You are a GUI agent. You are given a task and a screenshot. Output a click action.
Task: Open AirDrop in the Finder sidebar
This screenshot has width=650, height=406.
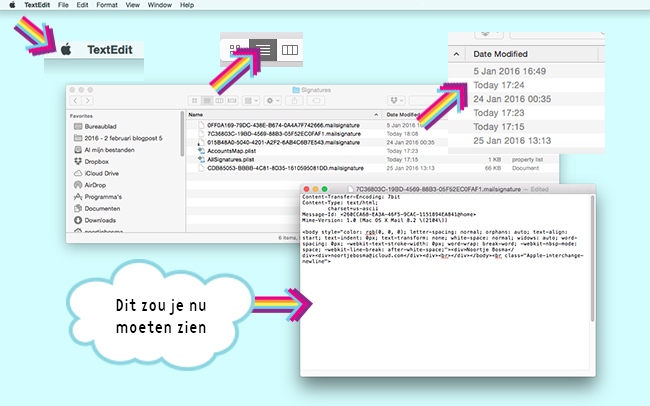(x=95, y=185)
